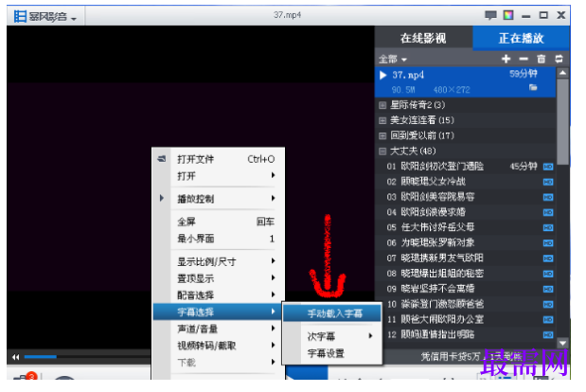Open the 全部 playlist filter dropdown
The width and height of the screenshot is (586, 392).
click(x=393, y=59)
